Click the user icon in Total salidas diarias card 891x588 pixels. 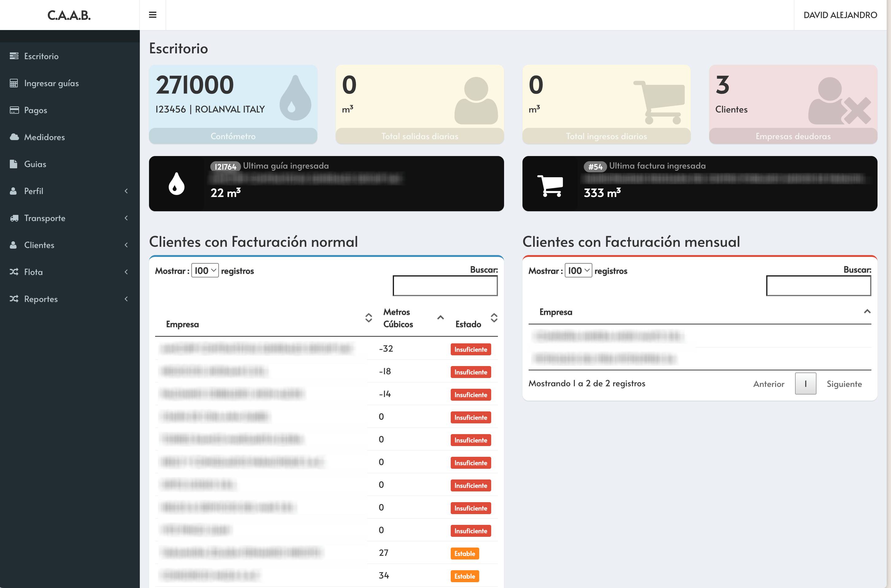click(476, 101)
